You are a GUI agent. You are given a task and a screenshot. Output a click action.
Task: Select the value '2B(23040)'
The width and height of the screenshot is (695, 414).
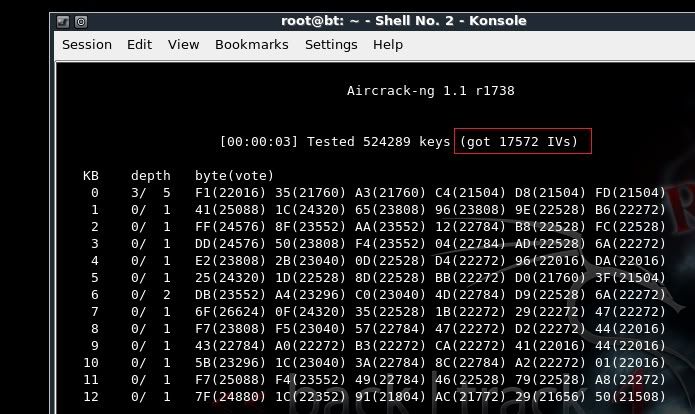click(310, 261)
